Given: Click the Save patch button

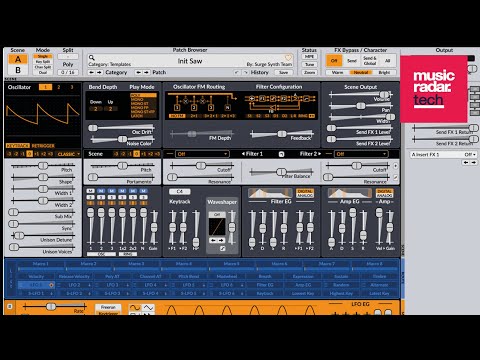Looking at the screenshot, I should 284,72.
